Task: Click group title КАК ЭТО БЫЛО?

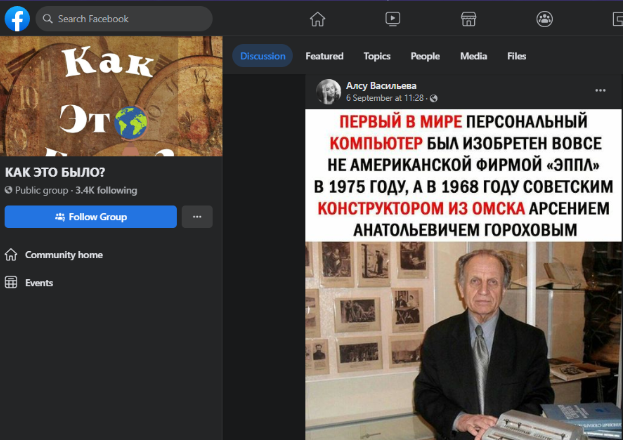Action: 55,172
